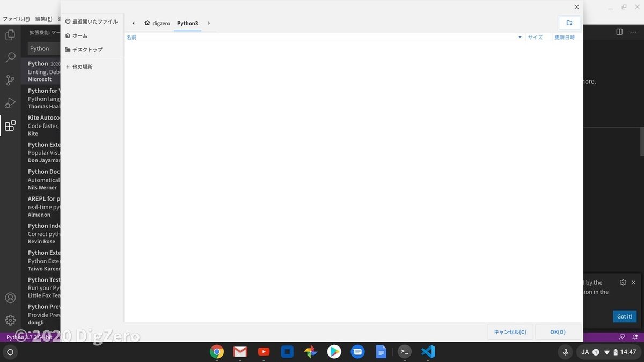Viewport: 644px width, 362px height.
Task: Open the Terminal app in the shelf
Action: 405,352
